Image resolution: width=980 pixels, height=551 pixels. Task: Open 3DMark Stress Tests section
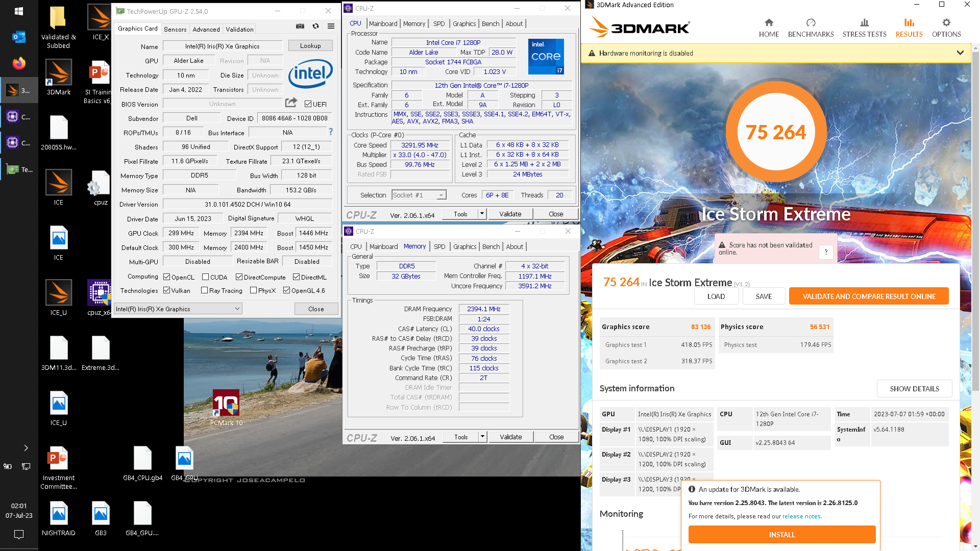864,28
